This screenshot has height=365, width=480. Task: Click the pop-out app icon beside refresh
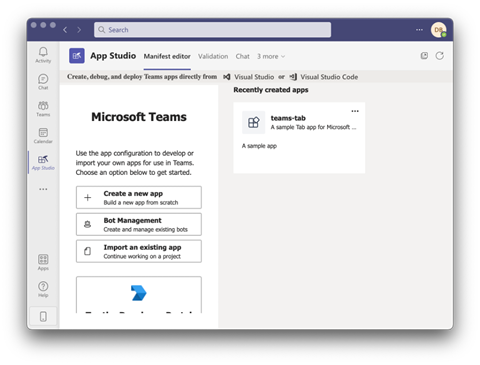[424, 56]
